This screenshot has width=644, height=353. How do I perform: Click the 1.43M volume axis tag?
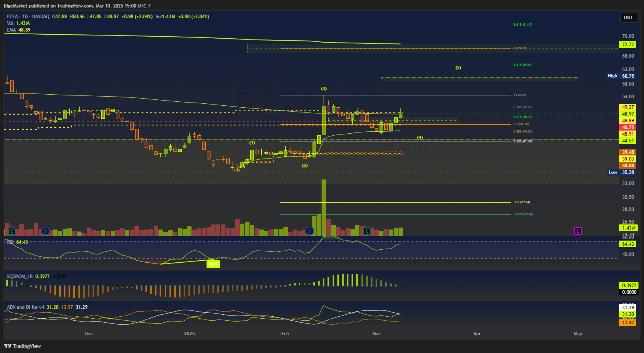pos(628,228)
